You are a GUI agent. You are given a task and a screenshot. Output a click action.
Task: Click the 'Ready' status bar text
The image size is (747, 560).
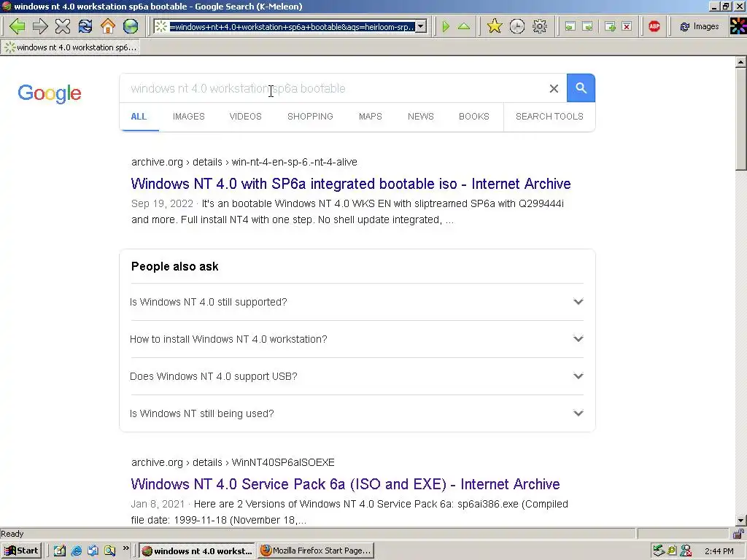coord(12,534)
